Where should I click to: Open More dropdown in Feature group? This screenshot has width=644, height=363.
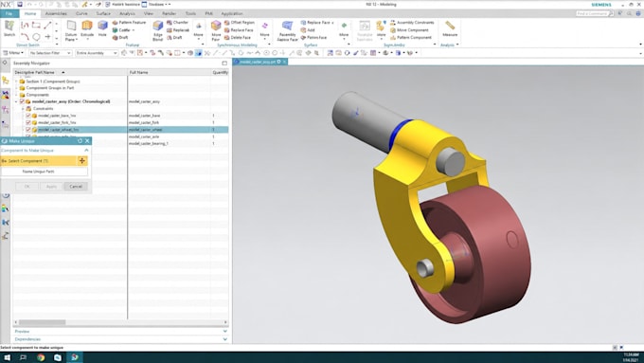point(198,31)
